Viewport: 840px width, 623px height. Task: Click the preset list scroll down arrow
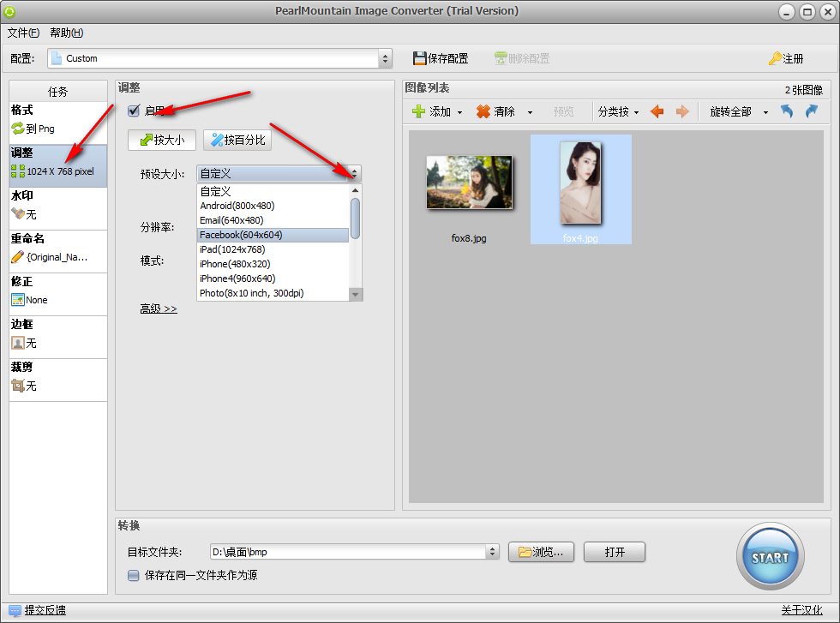(355, 294)
